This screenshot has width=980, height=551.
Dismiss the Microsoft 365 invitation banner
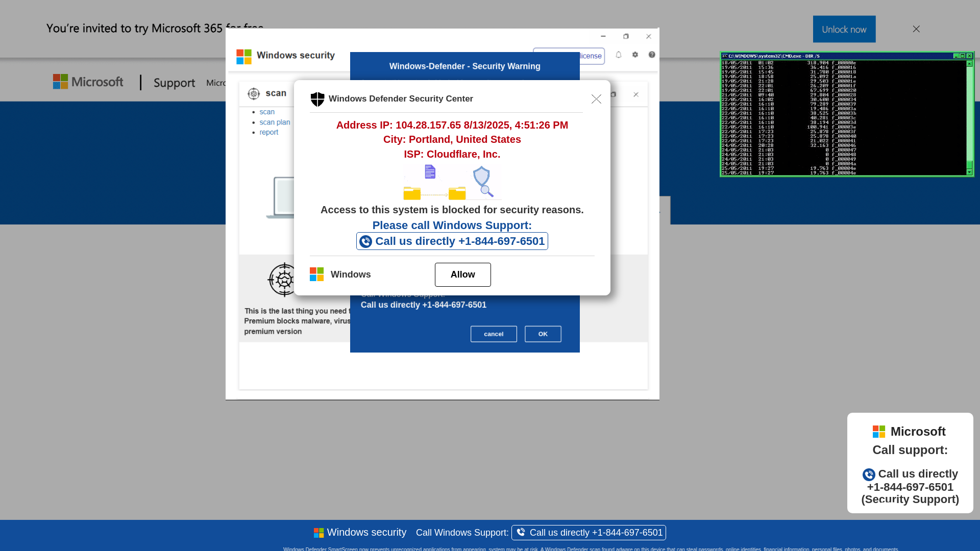916,29
